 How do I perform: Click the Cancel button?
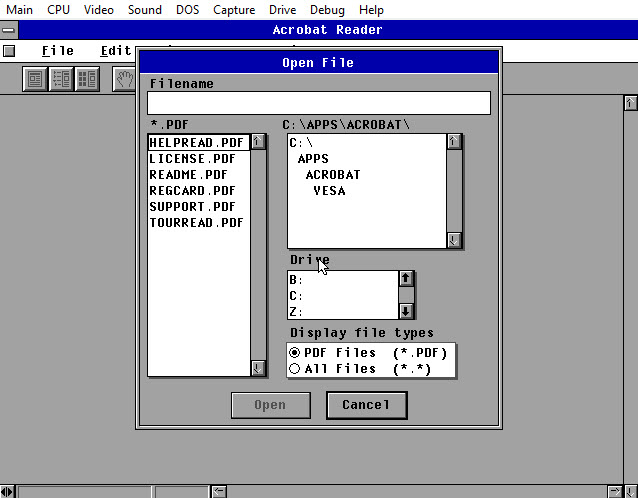(x=367, y=405)
